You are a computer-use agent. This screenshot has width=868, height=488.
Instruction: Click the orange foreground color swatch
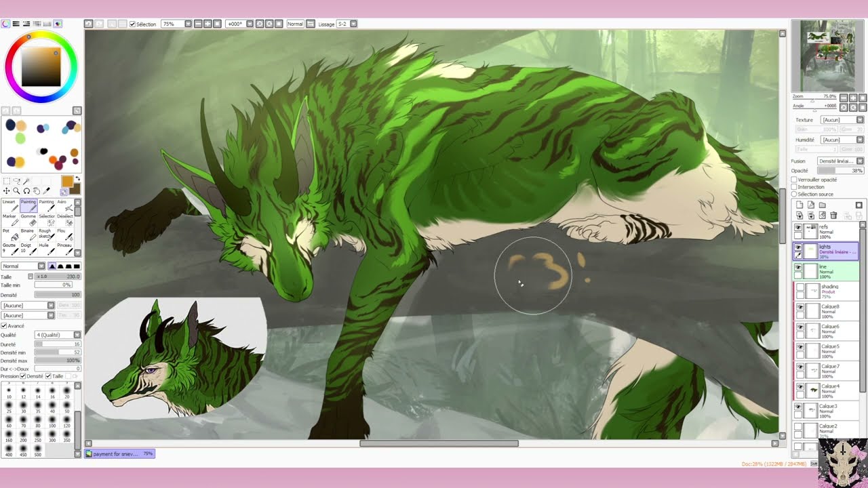67,181
